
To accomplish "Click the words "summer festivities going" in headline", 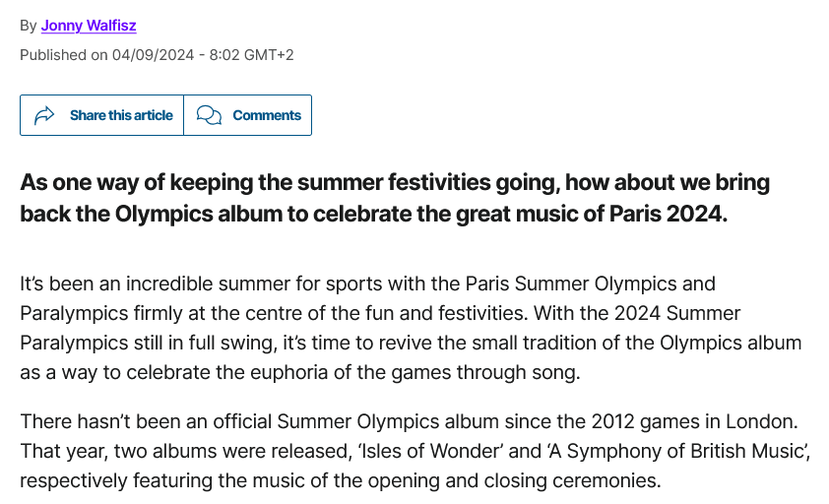I will point(425,182).
